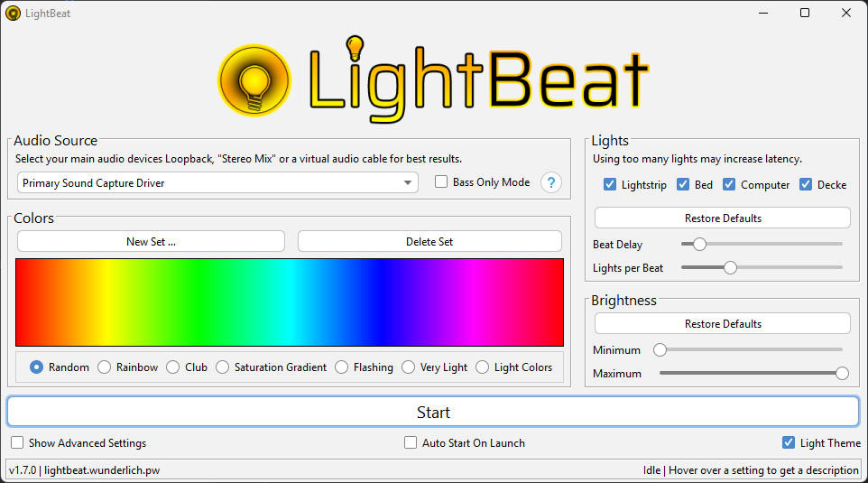This screenshot has width=868, height=483.
Task: Enable Bass Only Mode checkbox
Action: (x=441, y=182)
